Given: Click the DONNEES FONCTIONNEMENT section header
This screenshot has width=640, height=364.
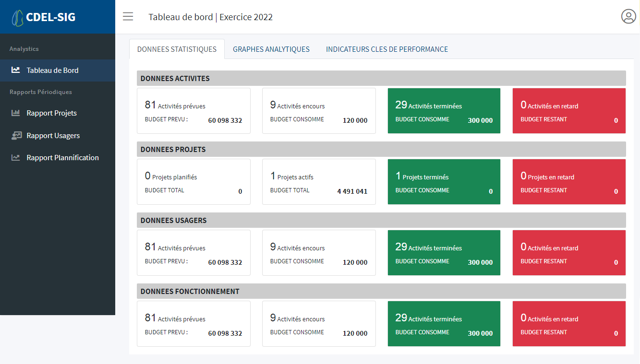Looking at the screenshot, I should 190,291.
